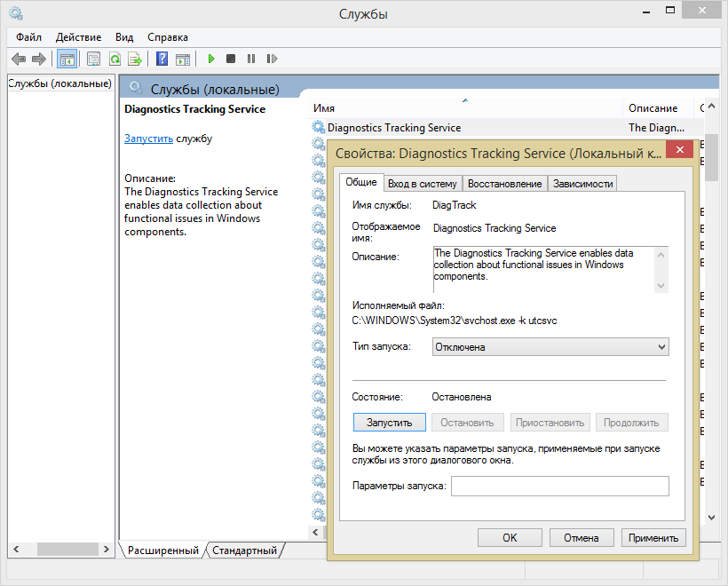Click the Pause service toolbar icon

[x=251, y=59]
